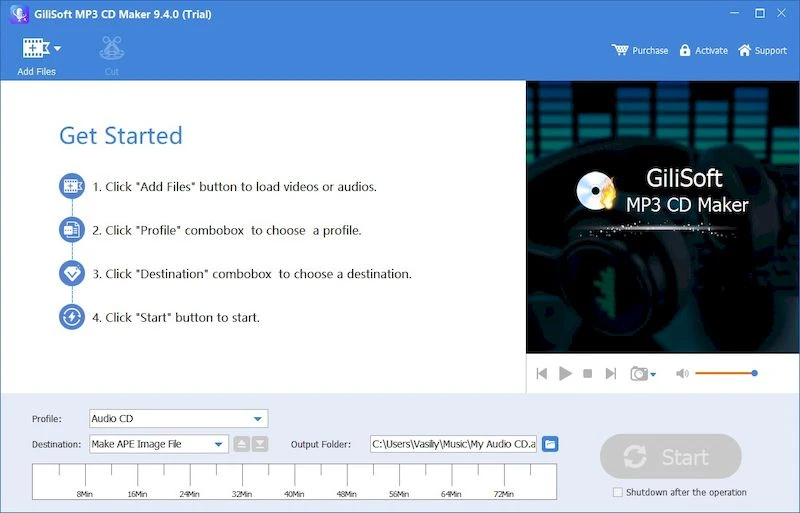Stop playback in the preview player
Screen dimensions: 800x513
pos(588,374)
